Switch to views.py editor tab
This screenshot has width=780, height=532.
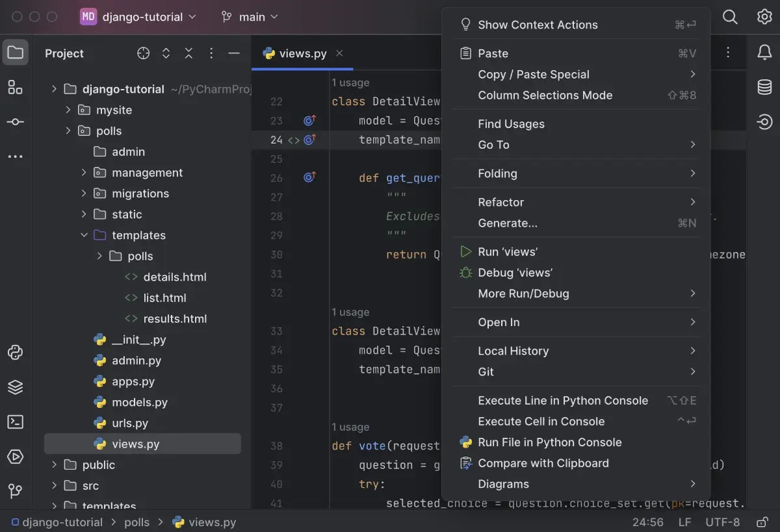[302, 53]
